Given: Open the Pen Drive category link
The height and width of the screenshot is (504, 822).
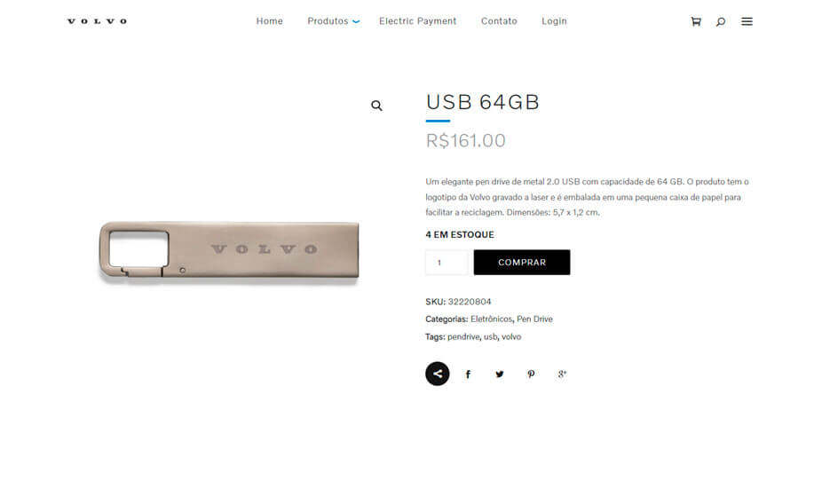Looking at the screenshot, I should [534, 319].
